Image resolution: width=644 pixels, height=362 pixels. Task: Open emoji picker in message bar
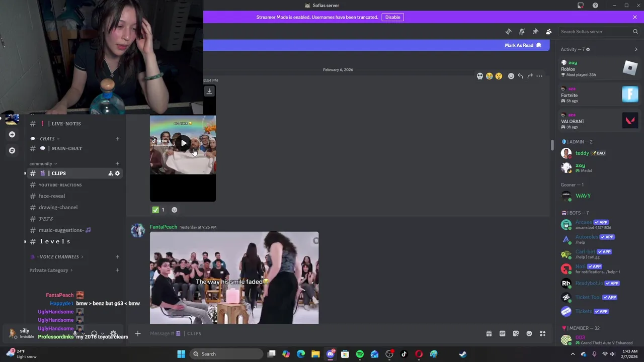(529, 333)
